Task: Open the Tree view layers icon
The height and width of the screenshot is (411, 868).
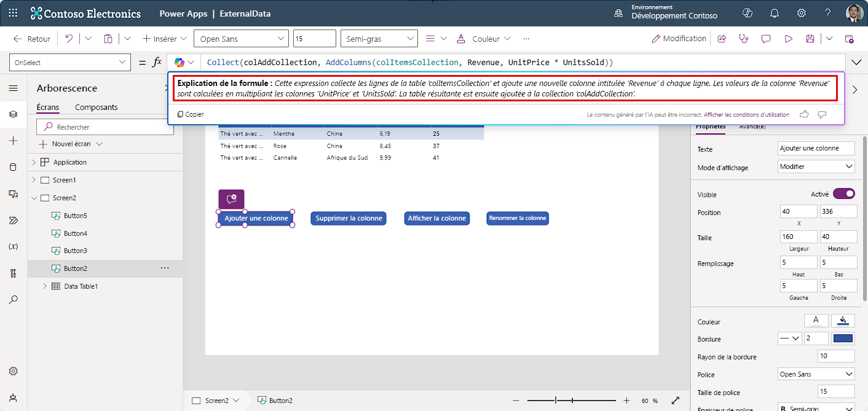Action: pyautogui.click(x=13, y=114)
